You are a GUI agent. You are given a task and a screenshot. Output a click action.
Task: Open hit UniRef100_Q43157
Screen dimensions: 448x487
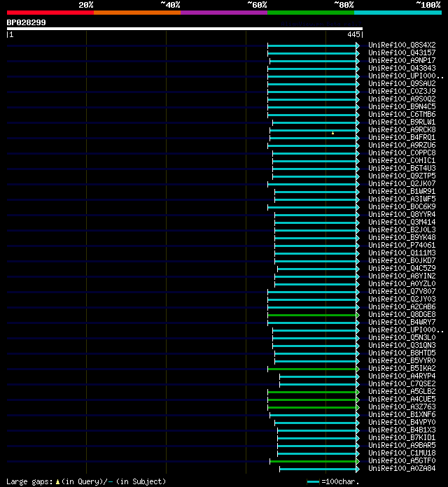coord(402,52)
